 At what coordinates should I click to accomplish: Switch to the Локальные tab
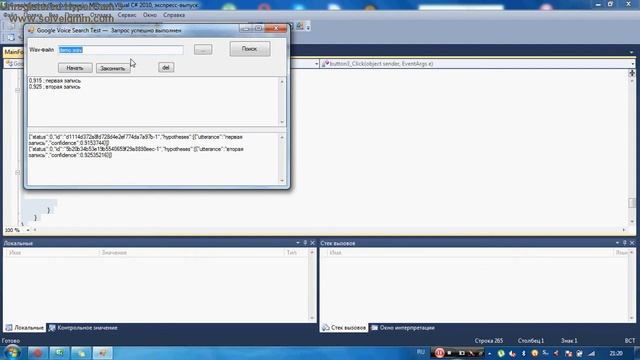[24, 328]
